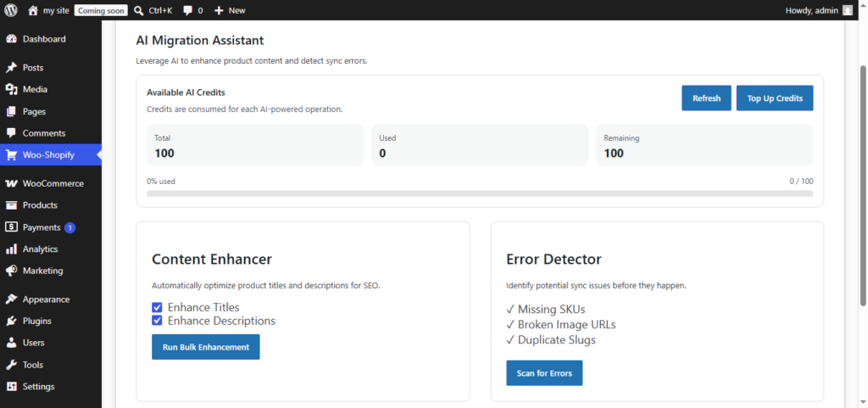
Task: Open the Marketing menu label
Action: click(x=42, y=271)
